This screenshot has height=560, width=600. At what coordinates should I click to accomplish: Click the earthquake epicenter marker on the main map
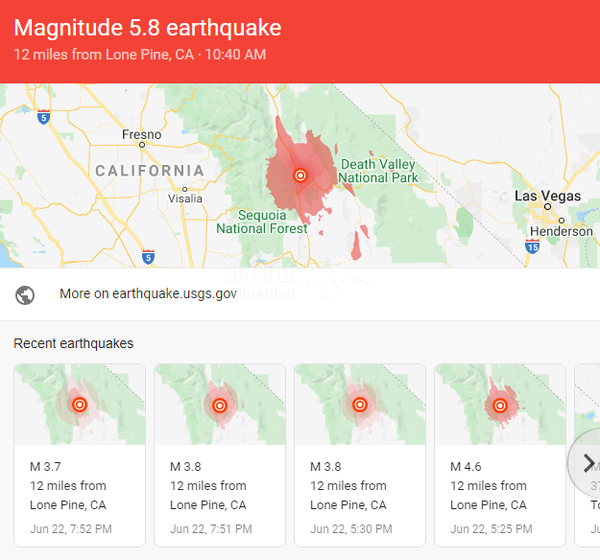click(299, 175)
